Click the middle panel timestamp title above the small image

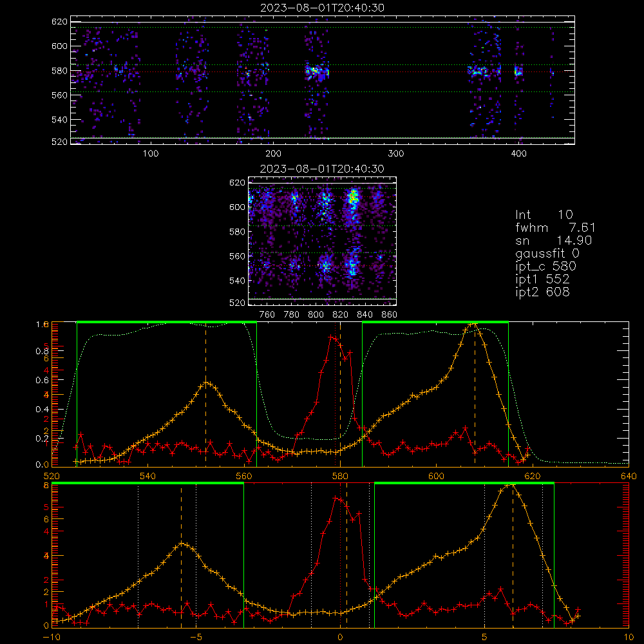322,169
